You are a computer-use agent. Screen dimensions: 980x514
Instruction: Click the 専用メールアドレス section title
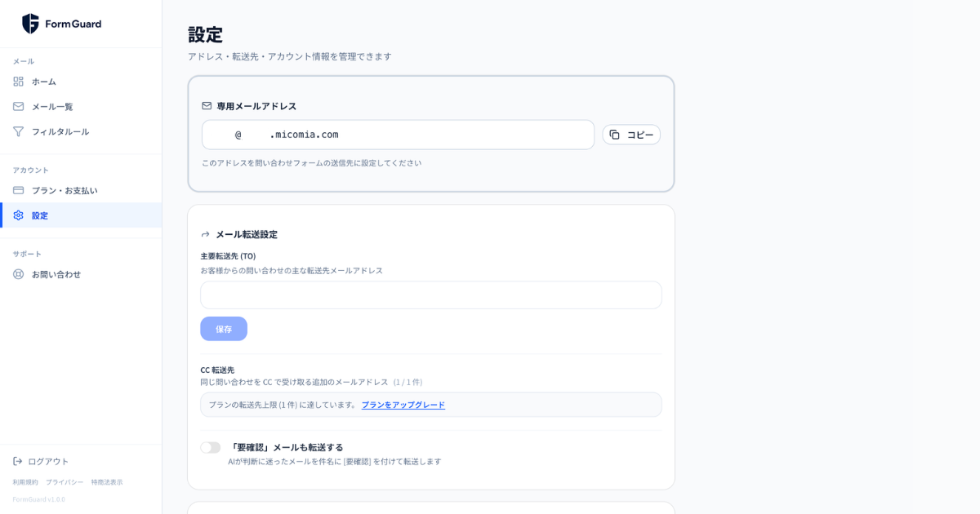256,106
